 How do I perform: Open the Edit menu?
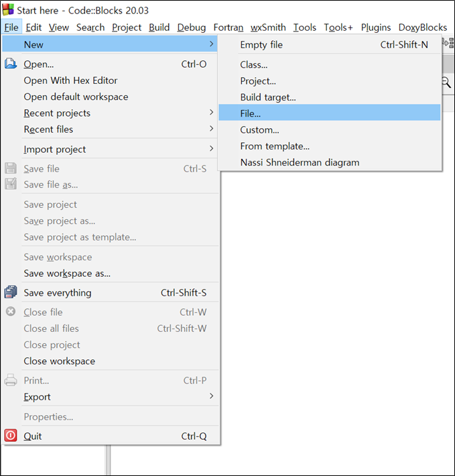click(x=34, y=27)
